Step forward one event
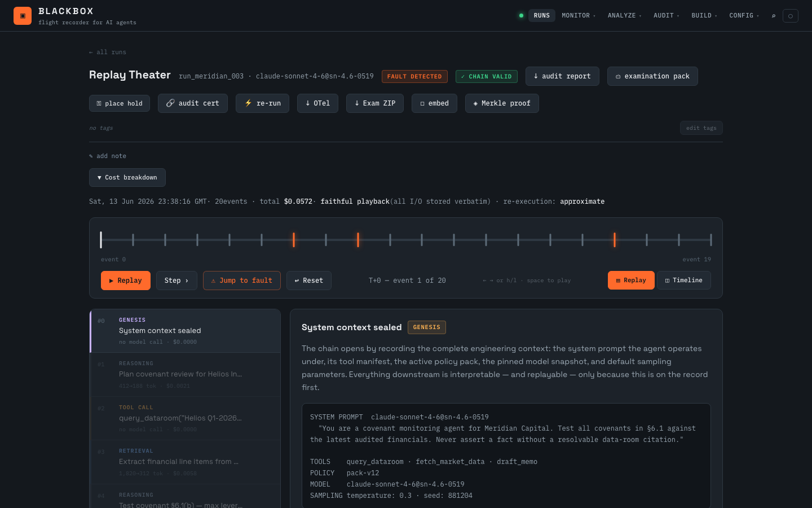Viewport: 812px width, 508px height. point(176,281)
